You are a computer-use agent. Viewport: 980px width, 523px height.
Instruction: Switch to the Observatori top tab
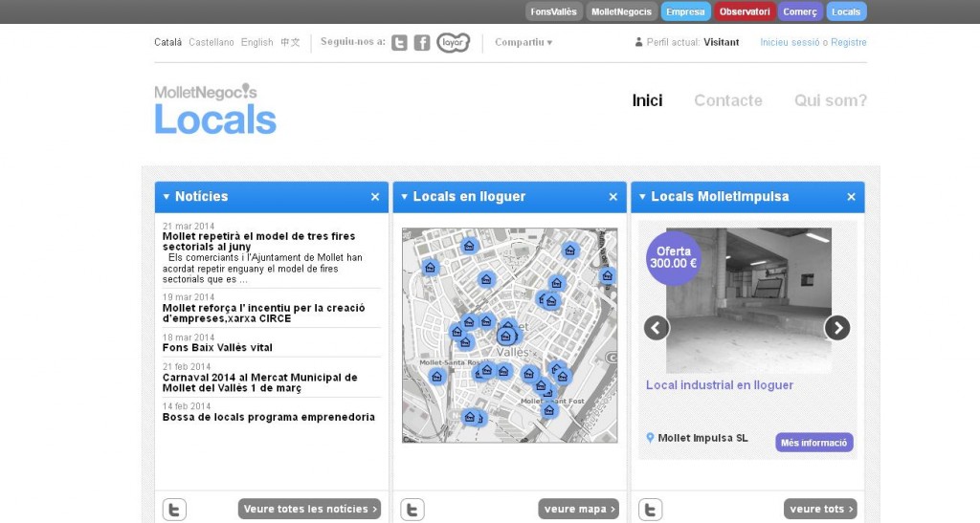[x=744, y=11]
